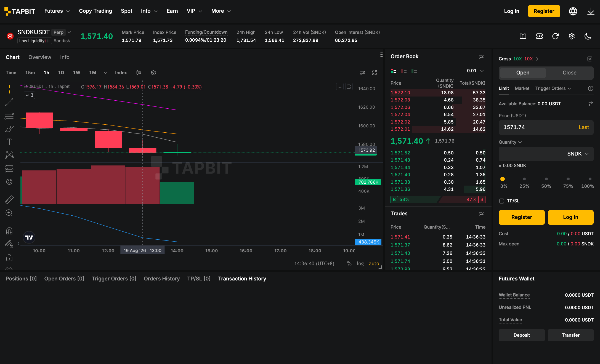Open the Copy Trading page

pos(95,11)
